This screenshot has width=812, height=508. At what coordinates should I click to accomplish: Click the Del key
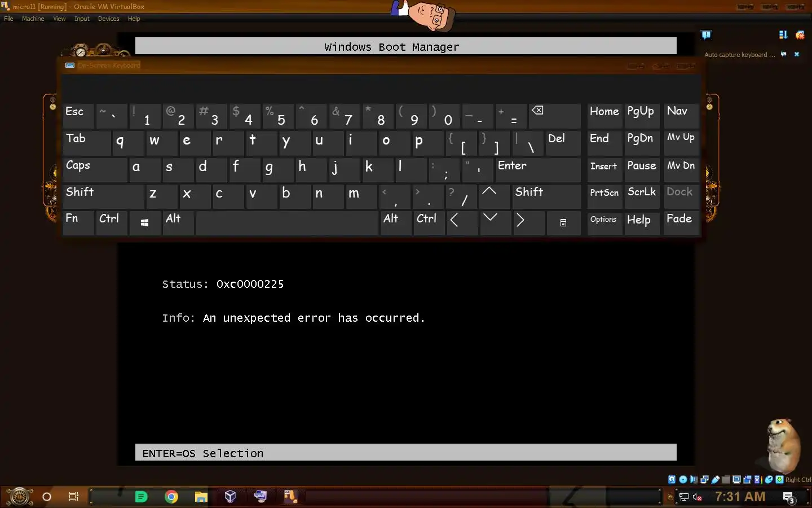[x=563, y=143]
